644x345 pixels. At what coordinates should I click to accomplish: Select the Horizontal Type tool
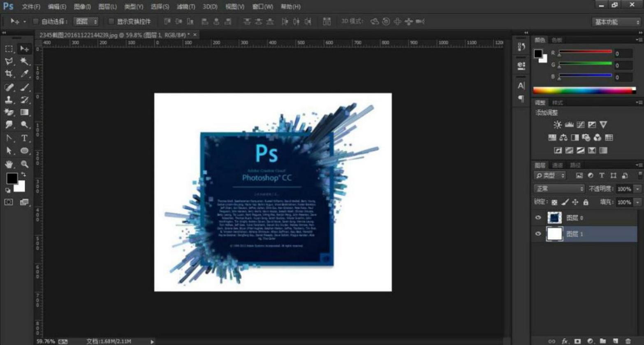point(25,138)
